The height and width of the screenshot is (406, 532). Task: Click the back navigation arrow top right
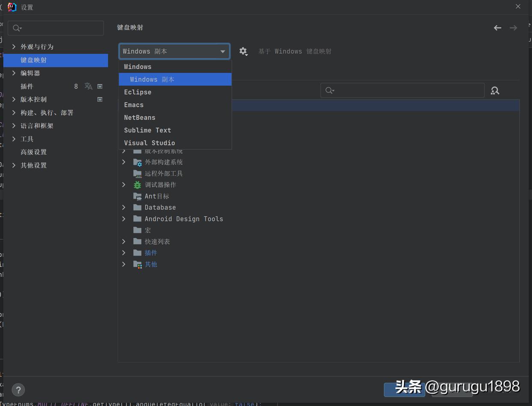click(497, 27)
